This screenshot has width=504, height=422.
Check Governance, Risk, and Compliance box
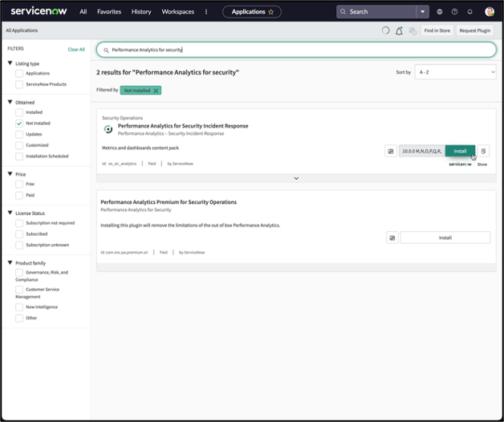pos(19,273)
